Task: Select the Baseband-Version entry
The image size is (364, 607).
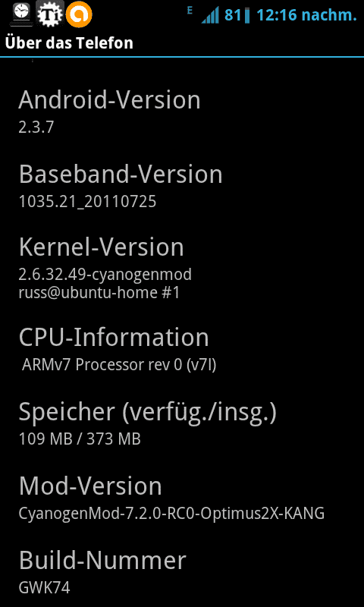Action: point(182,185)
